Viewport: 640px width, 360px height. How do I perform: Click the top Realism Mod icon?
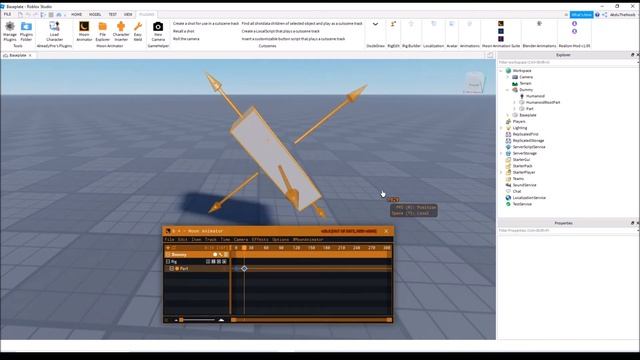(x=574, y=24)
